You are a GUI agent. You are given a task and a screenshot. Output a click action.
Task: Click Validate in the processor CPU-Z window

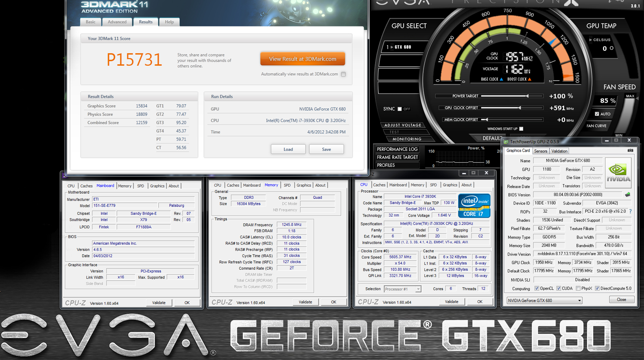tap(452, 301)
